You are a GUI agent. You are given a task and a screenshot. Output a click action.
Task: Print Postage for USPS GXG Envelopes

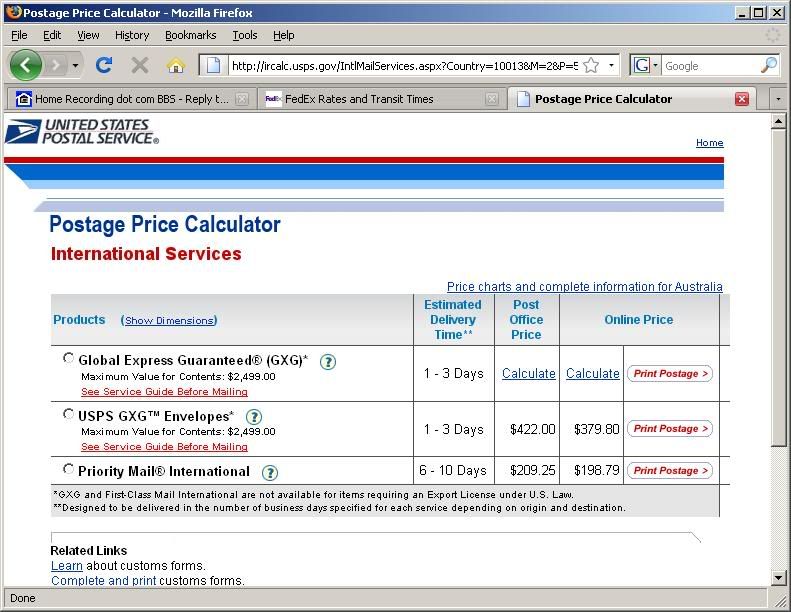coord(670,428)
